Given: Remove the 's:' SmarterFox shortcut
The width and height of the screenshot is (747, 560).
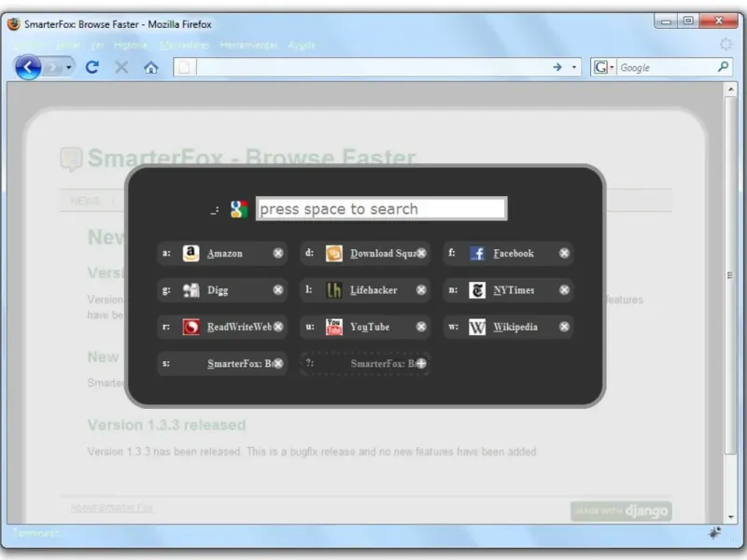Looking at the screenshot, I should point(278,363).
